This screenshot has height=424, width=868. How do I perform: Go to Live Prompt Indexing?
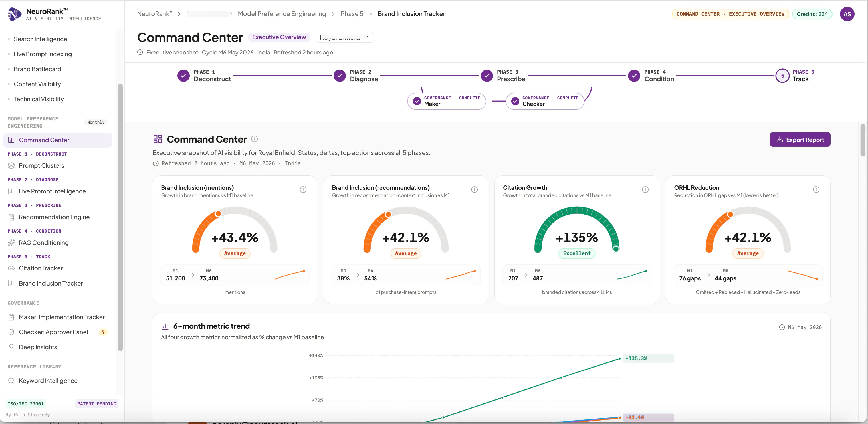[43, 54]
